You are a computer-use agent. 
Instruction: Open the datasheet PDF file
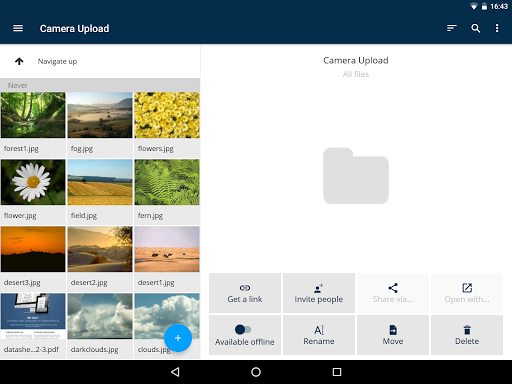[x=33, y=316]
